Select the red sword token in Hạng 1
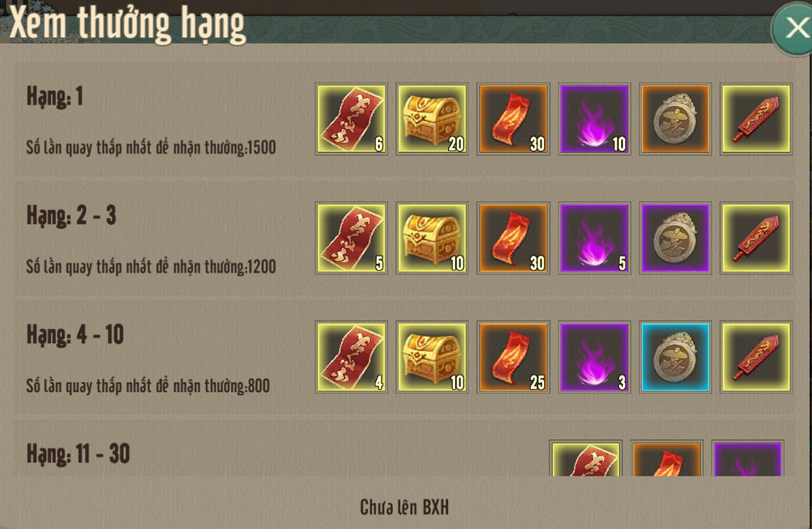Image resolution: width=812 pixels, height=529 pixels. [756, 119]
